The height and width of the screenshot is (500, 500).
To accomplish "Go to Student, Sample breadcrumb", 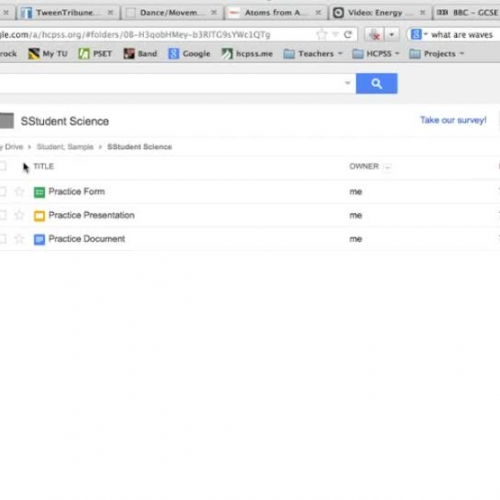I will 65,147.
